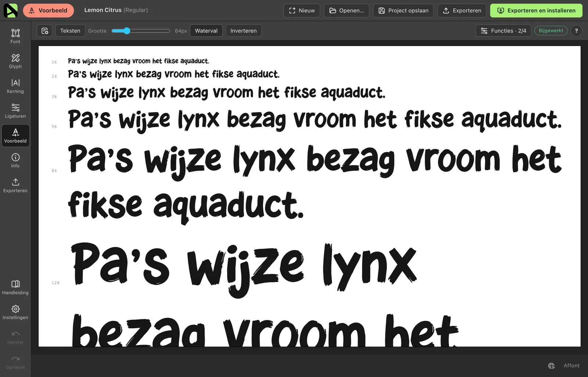Open the Handleiding guide
This screenshot has height=377, width=588.
(15, 287)
